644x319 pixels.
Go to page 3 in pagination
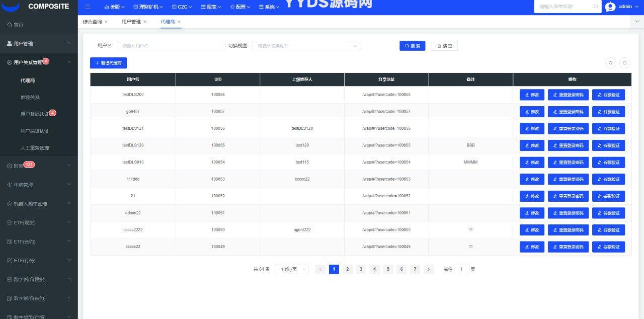(361, 269)
